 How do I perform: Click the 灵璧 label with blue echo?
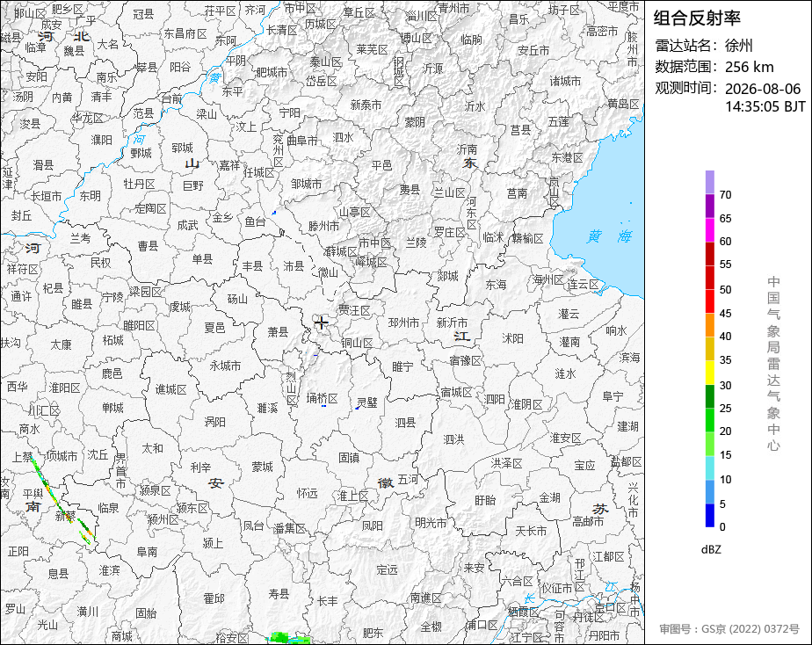(367, 402)
